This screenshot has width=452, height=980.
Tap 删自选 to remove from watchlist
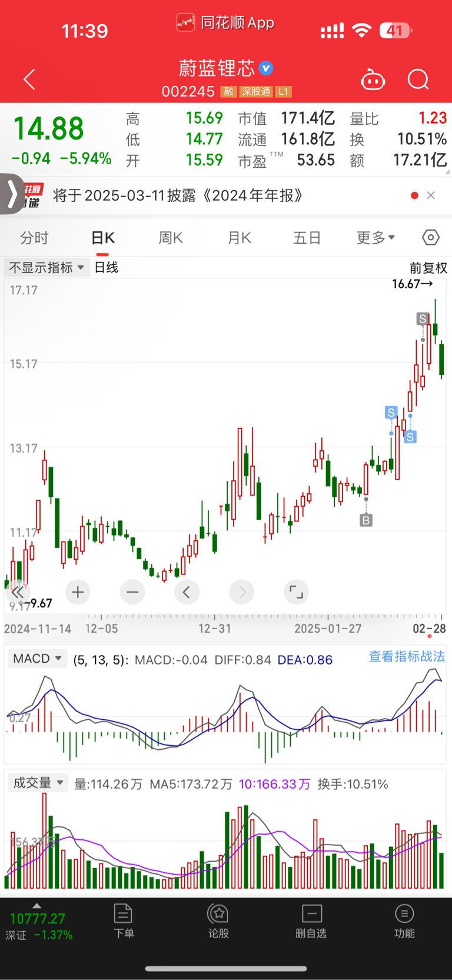[x=311, y=921]
